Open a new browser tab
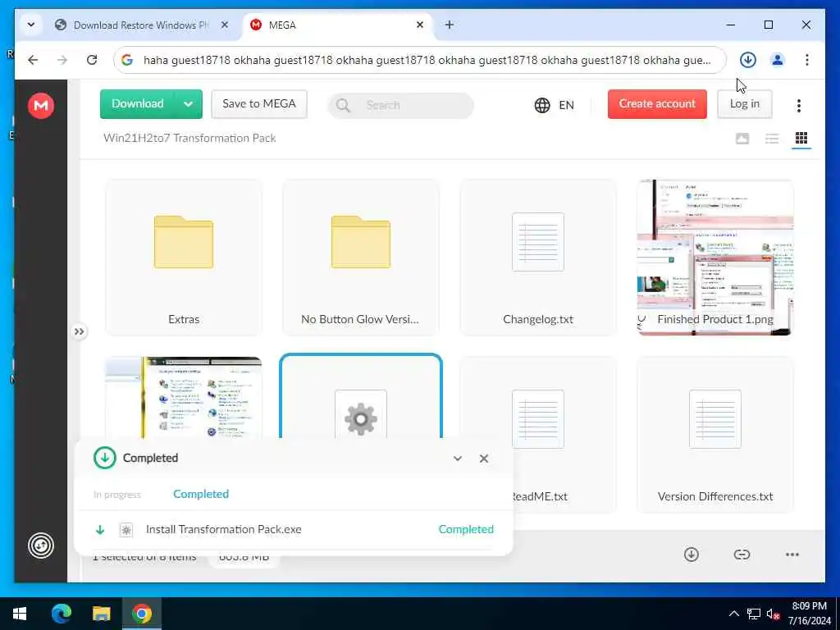The width and height of the screenshot is (840, 630). point(449,25)
